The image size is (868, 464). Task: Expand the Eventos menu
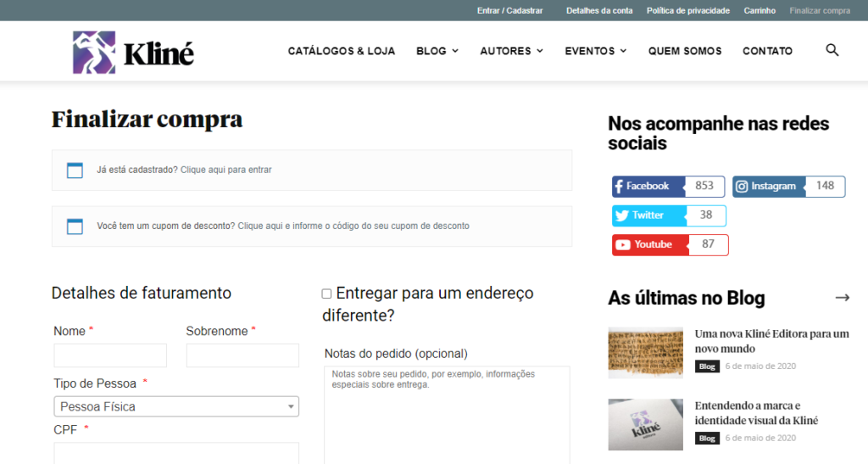[596, 51]
